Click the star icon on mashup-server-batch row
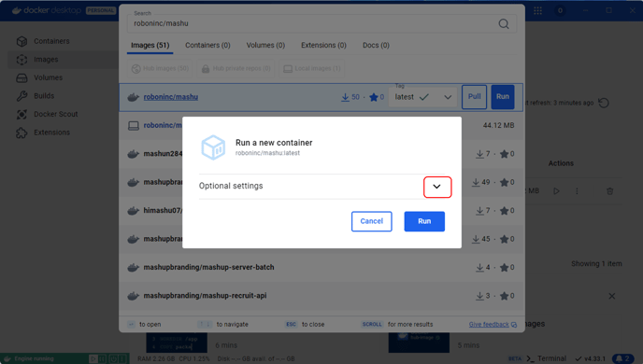This screenshot has height=364, width=643. (505, 267)
